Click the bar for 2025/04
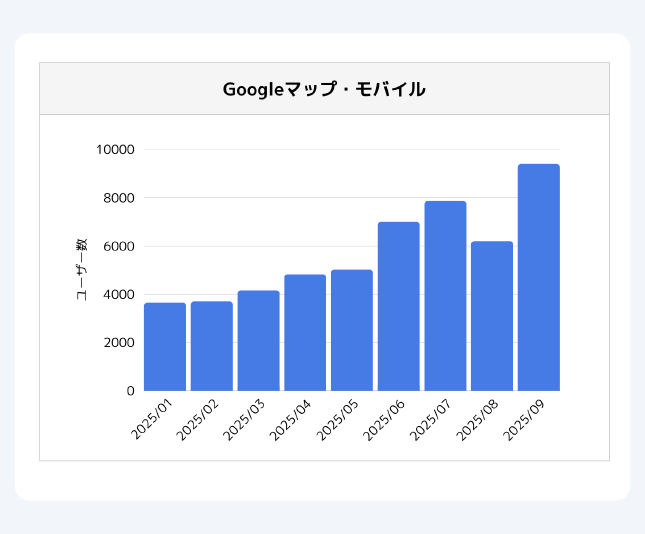Image resolution: width=645 pixels, height=534 pixels. tap(305, 333)
